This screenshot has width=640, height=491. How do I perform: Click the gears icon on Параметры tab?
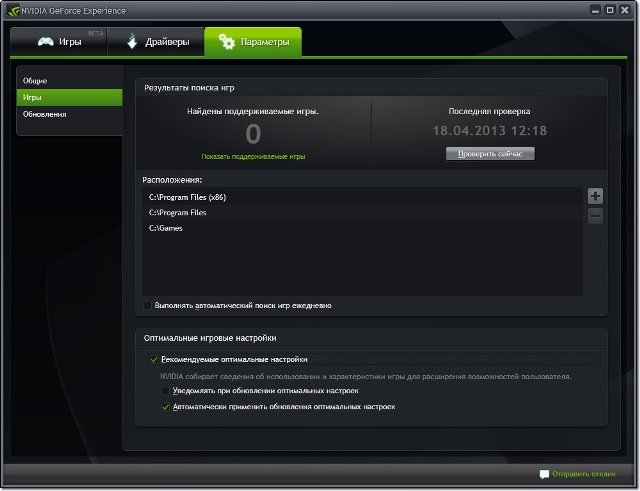(x=227, y=41)
